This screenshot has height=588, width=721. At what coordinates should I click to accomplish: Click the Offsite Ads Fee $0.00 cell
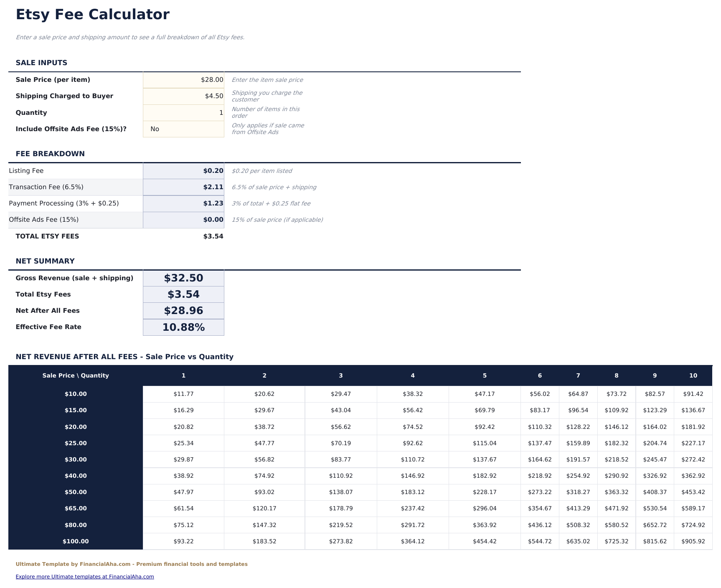(183, 219)
